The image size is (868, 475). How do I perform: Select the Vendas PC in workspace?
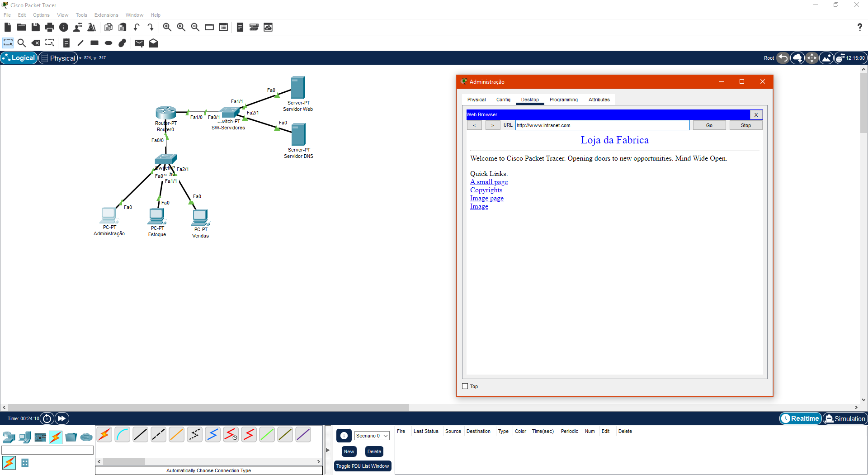click(x=200, y=218)
